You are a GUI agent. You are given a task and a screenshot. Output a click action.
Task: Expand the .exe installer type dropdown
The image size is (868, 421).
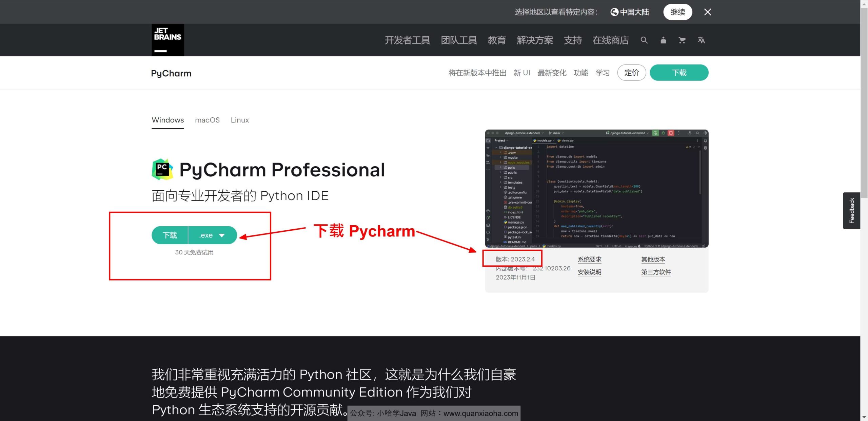(213, 235)
